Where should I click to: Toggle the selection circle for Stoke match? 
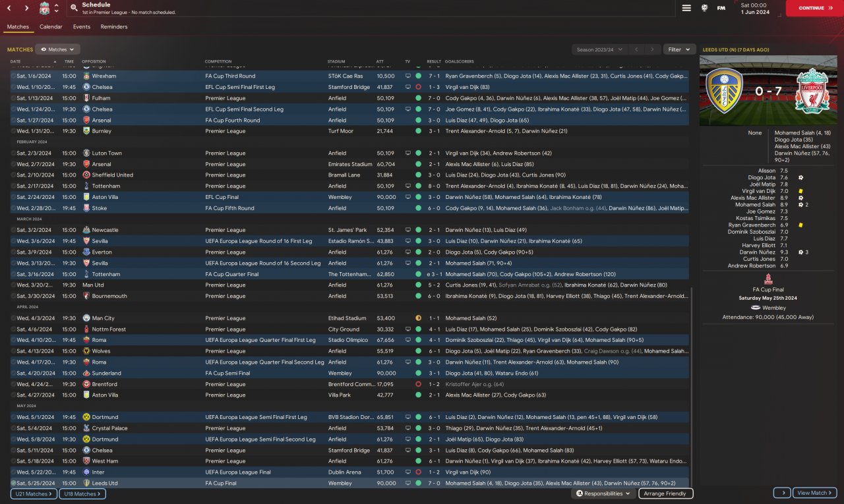point(13,208)
